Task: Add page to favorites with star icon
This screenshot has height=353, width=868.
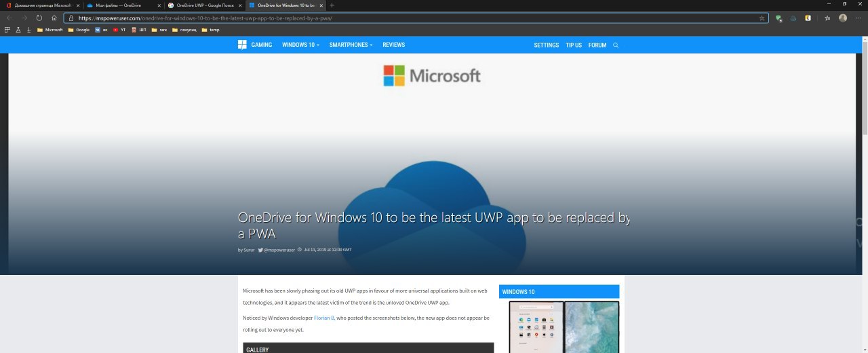Action: (x=762, y=18)
